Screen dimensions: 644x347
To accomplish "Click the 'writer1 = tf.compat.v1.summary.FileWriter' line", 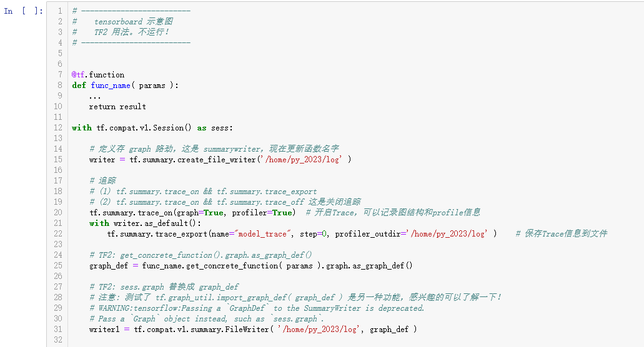I will [x=253, y=330].
